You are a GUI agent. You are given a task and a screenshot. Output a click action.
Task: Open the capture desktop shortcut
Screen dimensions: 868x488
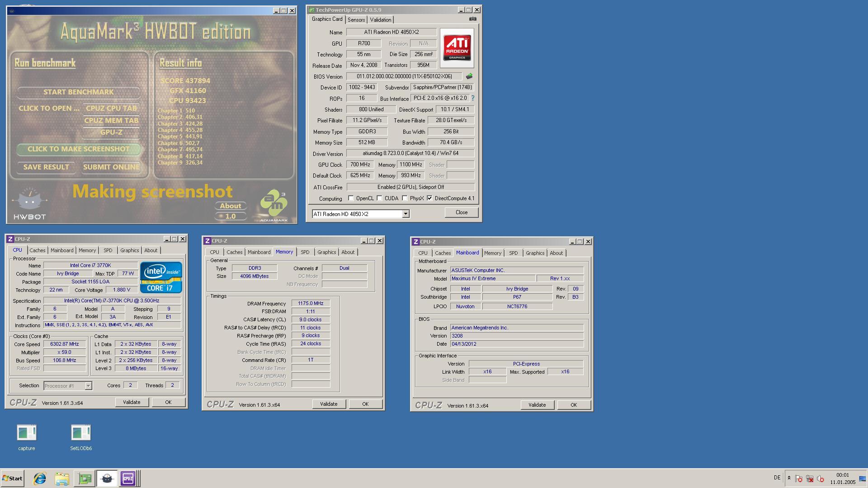click(x=26, y=437)
